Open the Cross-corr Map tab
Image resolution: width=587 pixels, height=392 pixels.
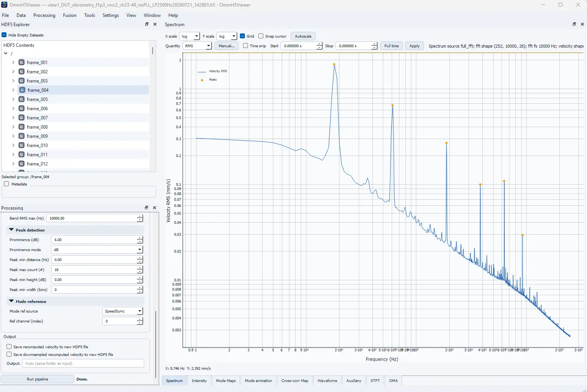[295, 380]
